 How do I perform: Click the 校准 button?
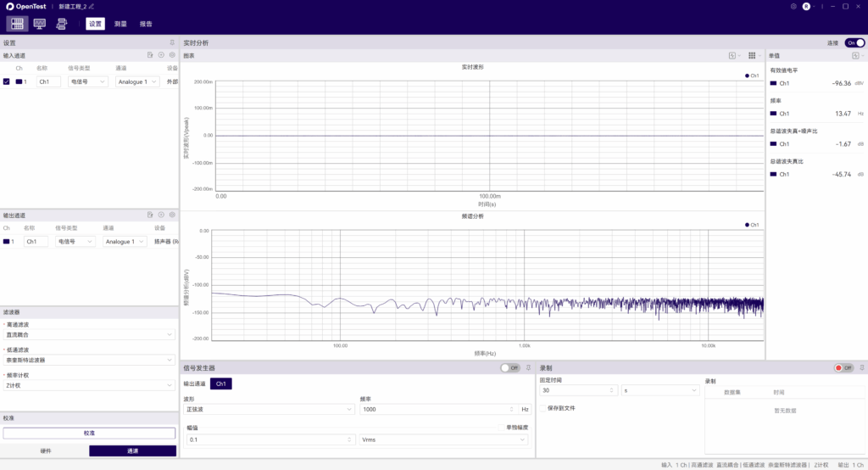(x=89, y=433)
